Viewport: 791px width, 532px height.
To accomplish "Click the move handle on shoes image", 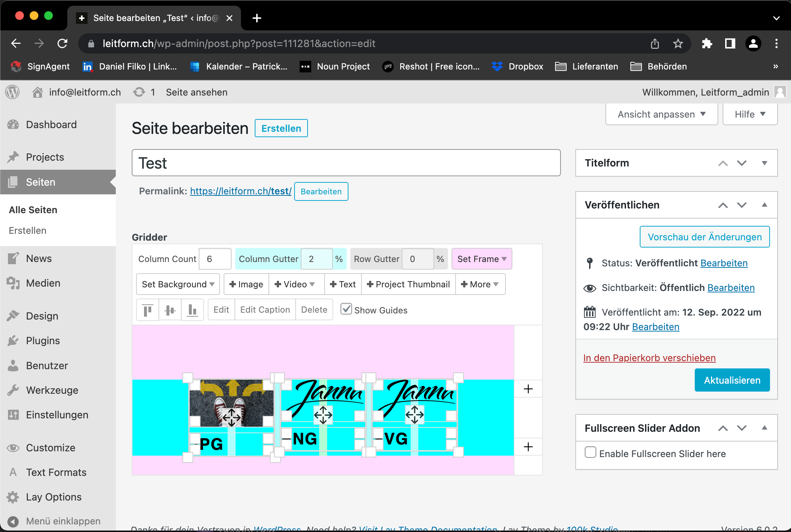I will click(232, 417).
